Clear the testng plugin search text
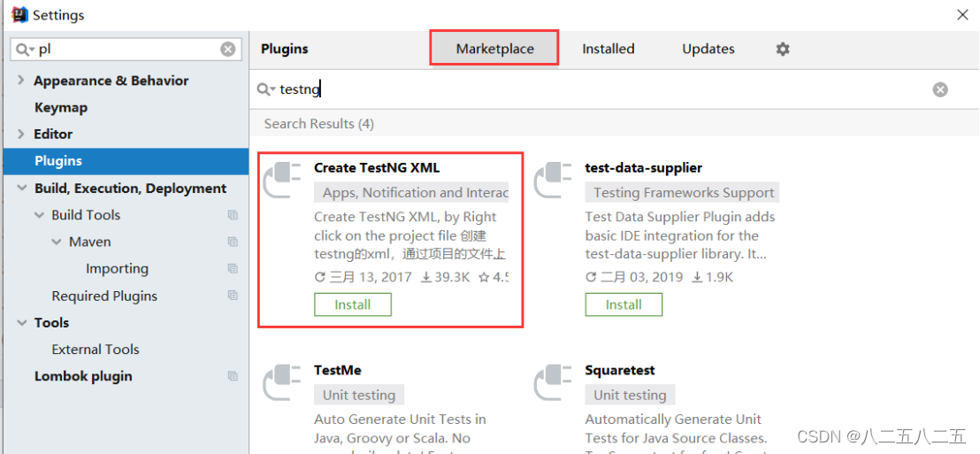The height and width of the screenshot is (454, 980). (x=940, y=90)
